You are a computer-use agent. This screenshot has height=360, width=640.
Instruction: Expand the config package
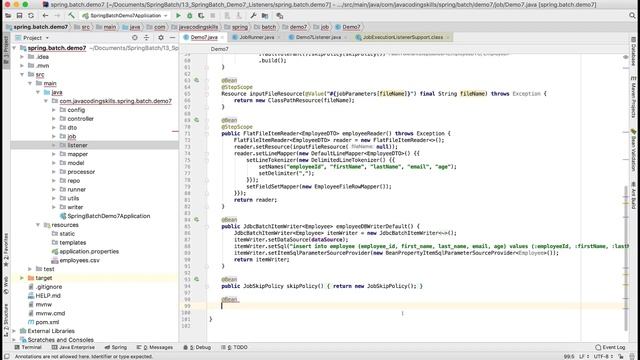point(54,110)
